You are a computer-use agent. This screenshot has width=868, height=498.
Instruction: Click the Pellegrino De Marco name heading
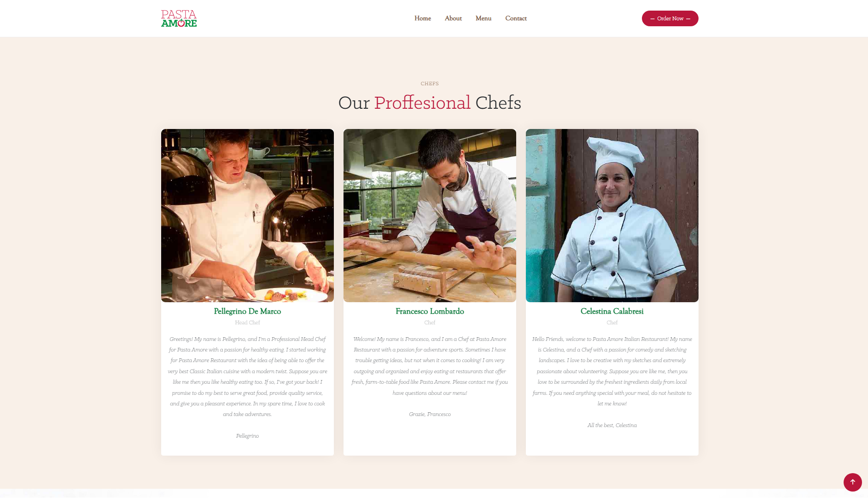(247, 311)
